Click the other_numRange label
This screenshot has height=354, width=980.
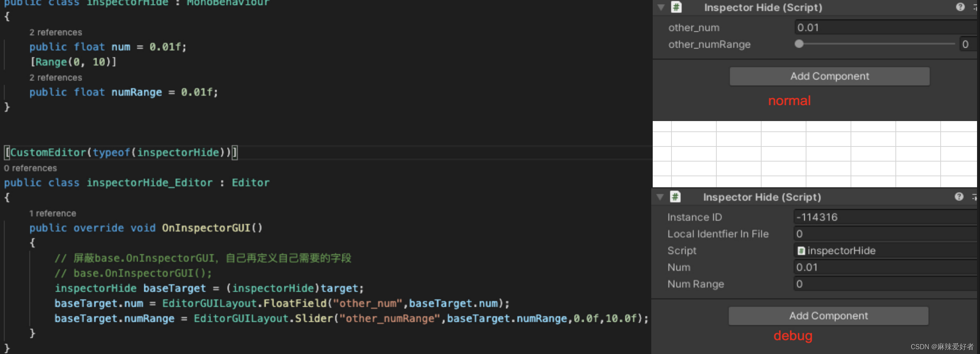click(x=709, y=45)
